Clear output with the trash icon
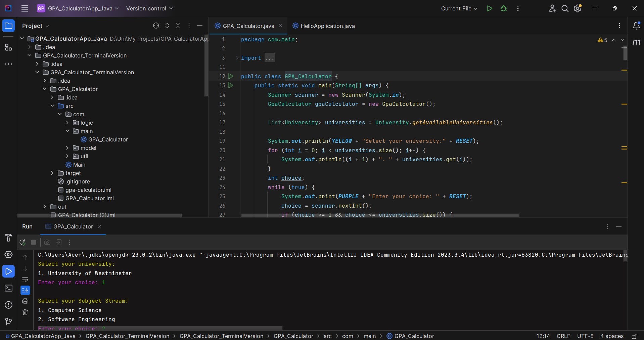Screen dimensions: 644x340 pyautogui.click(x=25, y=312)
